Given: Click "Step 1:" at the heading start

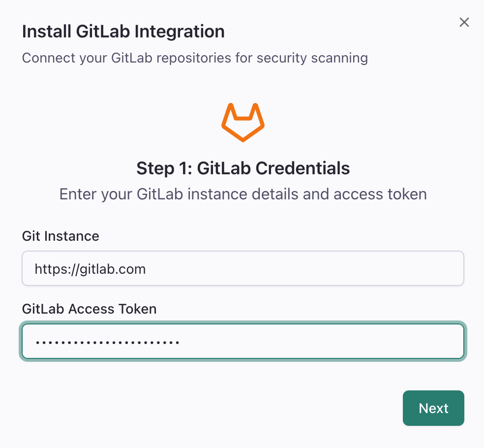Looking at the screenshot, I should (x=164, y=168).
